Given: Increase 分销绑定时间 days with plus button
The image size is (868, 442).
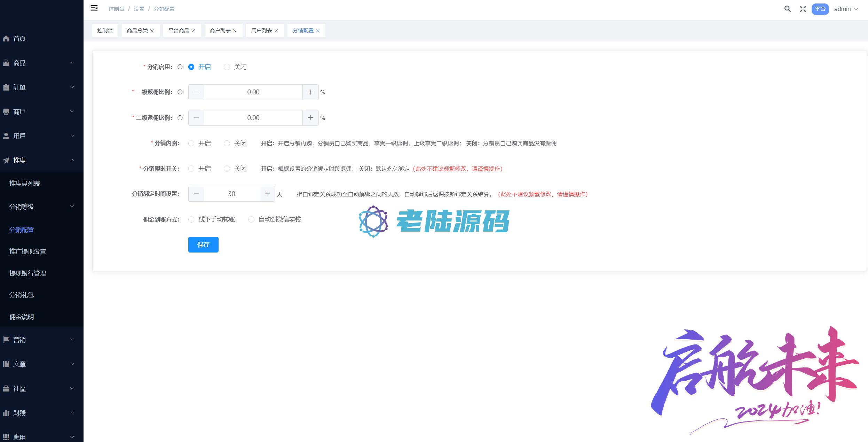Looking at the screenshot, I should (x=267, y=194).
